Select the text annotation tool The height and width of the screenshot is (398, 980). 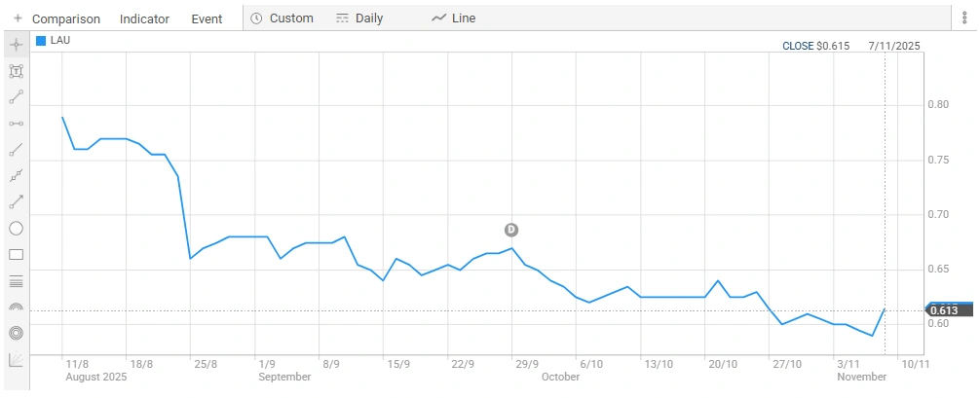click(16, 71)
